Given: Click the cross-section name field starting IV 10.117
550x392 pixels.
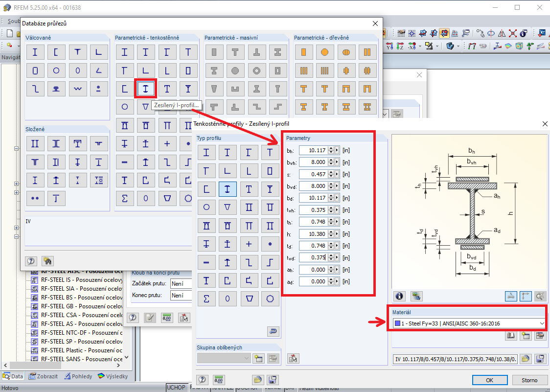Looking at the screenshot, I should tap(455, 359).
